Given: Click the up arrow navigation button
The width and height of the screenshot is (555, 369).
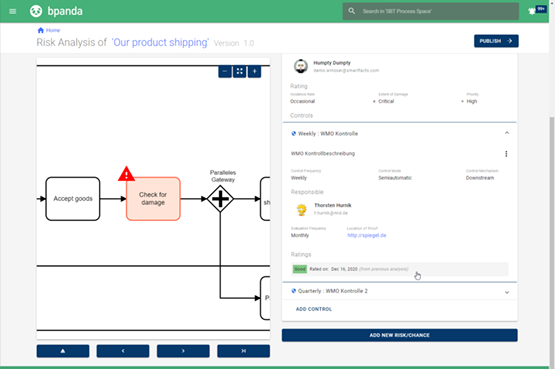Looking at the screenshot, I should [63, 351].
